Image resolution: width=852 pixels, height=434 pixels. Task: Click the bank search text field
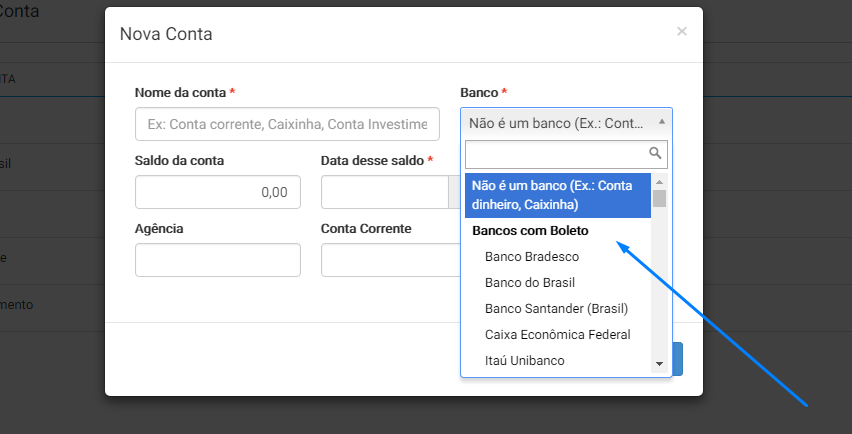(x=566, y=154)
